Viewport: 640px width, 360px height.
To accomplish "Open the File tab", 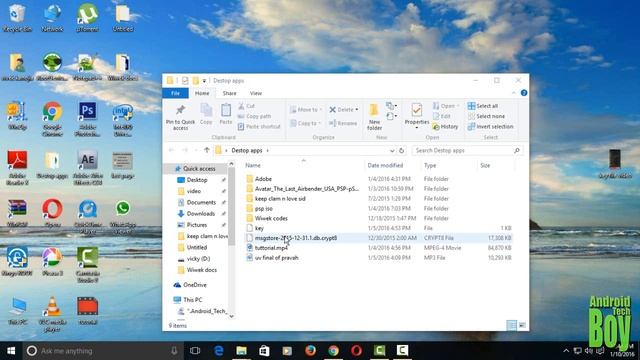I will pos(175,93).
